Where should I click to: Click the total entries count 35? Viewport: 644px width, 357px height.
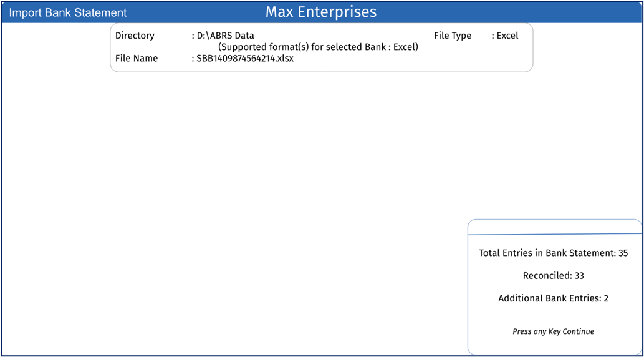[x=622, y=253]
